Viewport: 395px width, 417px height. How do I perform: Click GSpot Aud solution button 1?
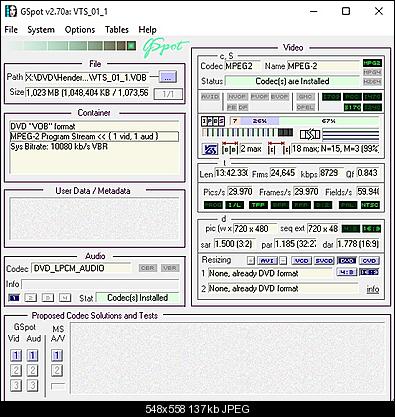click(32, 355)
